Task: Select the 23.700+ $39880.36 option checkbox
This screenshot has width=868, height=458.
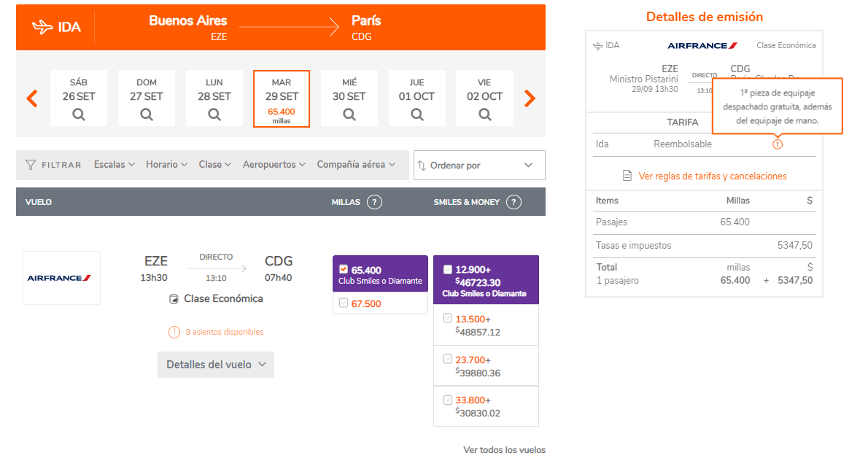Action: [448, 359]
